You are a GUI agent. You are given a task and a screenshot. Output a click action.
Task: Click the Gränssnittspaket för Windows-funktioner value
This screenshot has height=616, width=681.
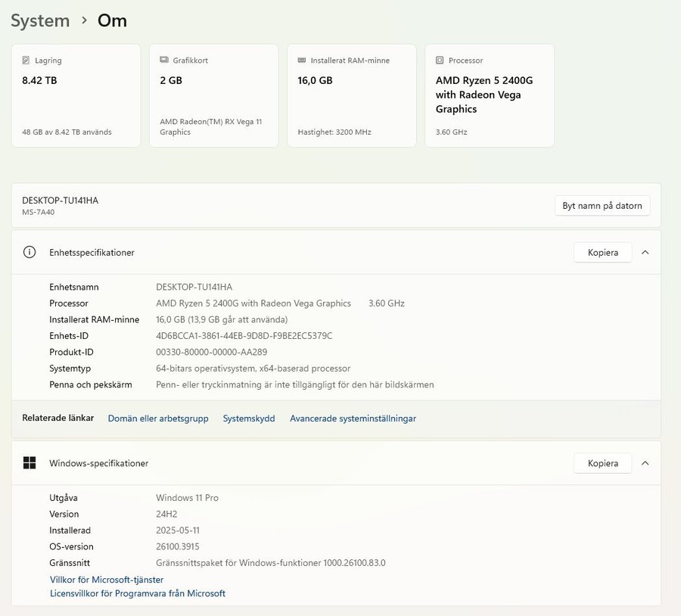(x=271, y=563)
